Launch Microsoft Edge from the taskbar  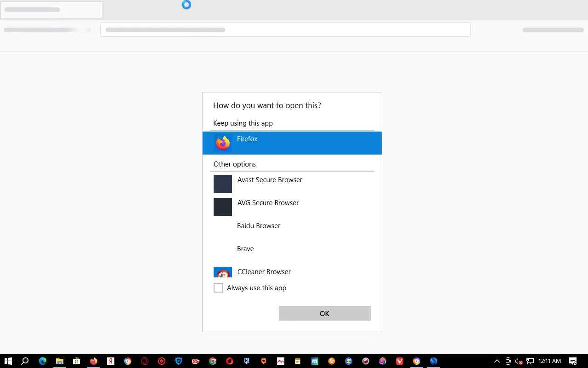point(42,361)
